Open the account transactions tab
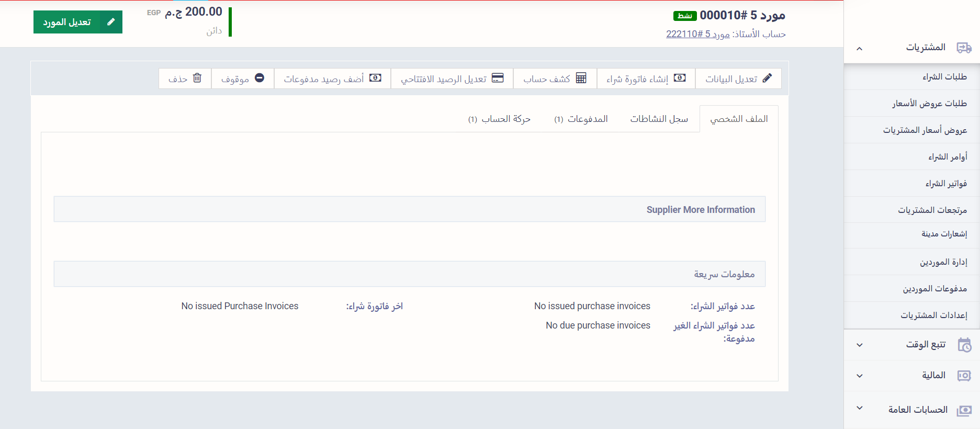 [x=499, y=119]
